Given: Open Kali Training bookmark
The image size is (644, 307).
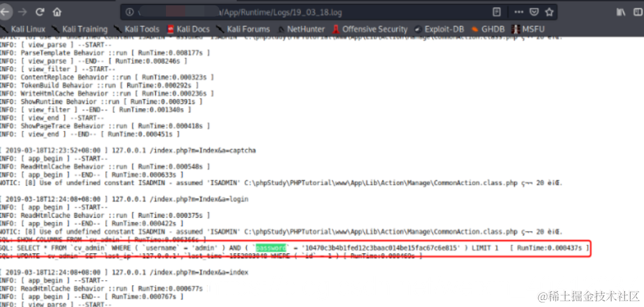Looking at the screenshot, I should click(x=79, y=29).
